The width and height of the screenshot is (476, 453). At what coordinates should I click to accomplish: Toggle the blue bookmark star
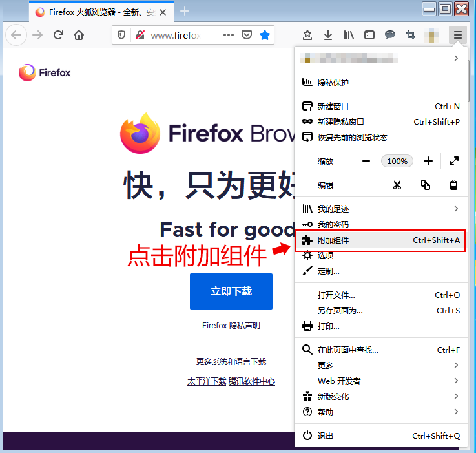pyautogui.click(x=265, y=36)
